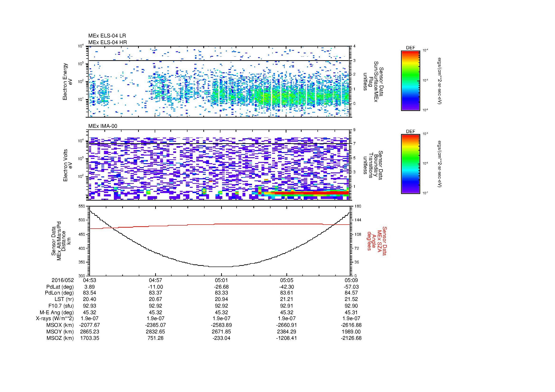
Task: Click the MSOZ value -233.04
Action: point(221,338)
